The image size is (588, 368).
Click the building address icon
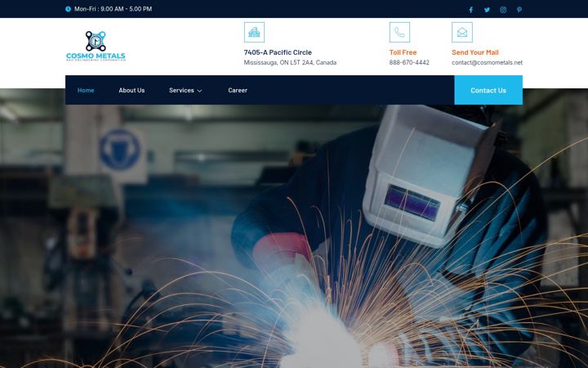coord(254,32)
